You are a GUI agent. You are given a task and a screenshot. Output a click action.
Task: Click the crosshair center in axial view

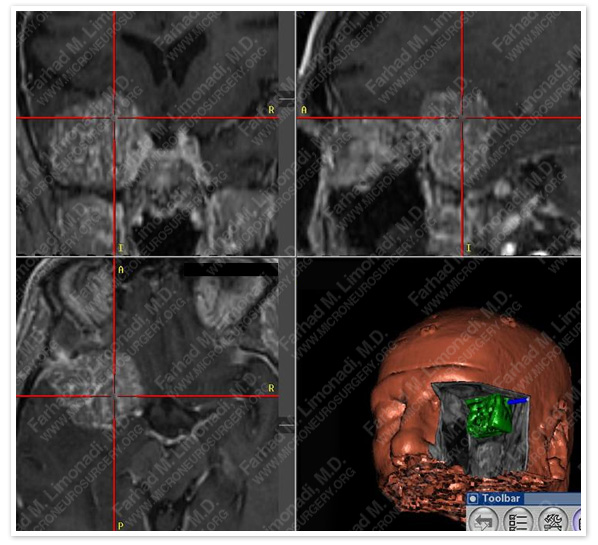tap(114, 396)
